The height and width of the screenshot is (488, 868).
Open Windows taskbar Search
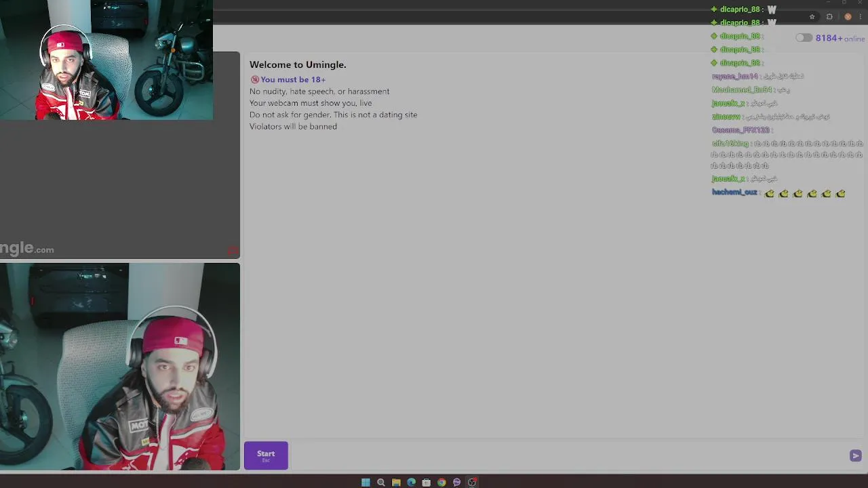point(381,483)
